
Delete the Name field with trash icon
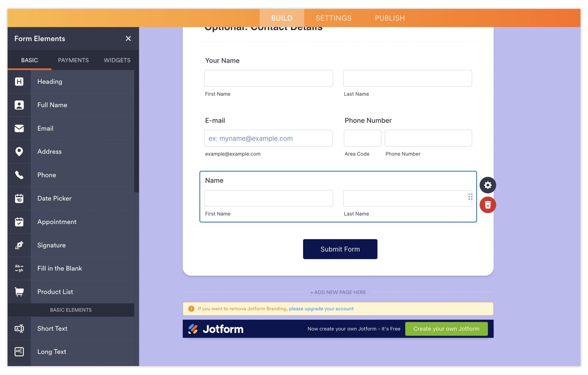pos(488,205)
